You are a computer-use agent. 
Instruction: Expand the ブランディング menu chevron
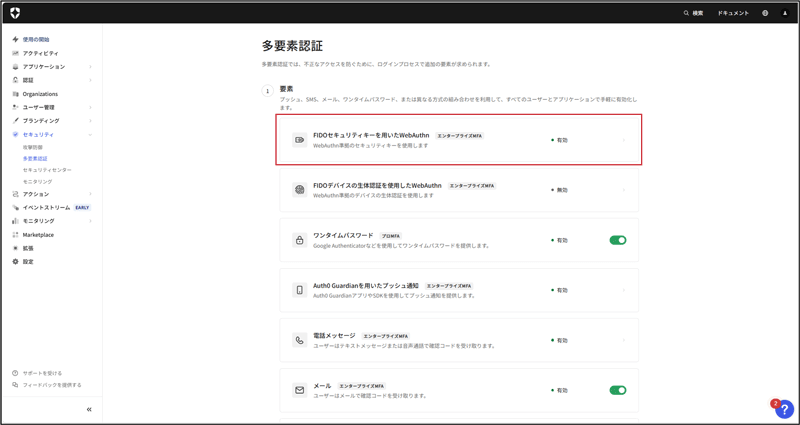coord(90,121)
